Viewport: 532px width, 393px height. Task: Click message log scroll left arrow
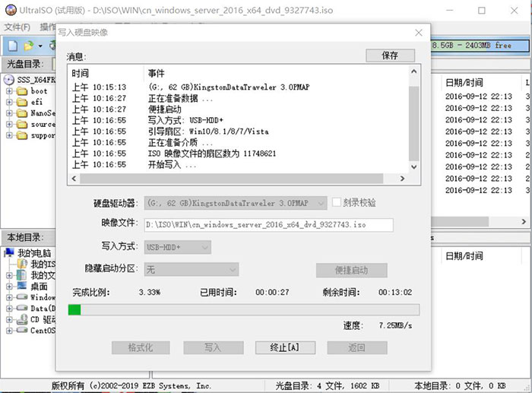click(x=74, y=179)
